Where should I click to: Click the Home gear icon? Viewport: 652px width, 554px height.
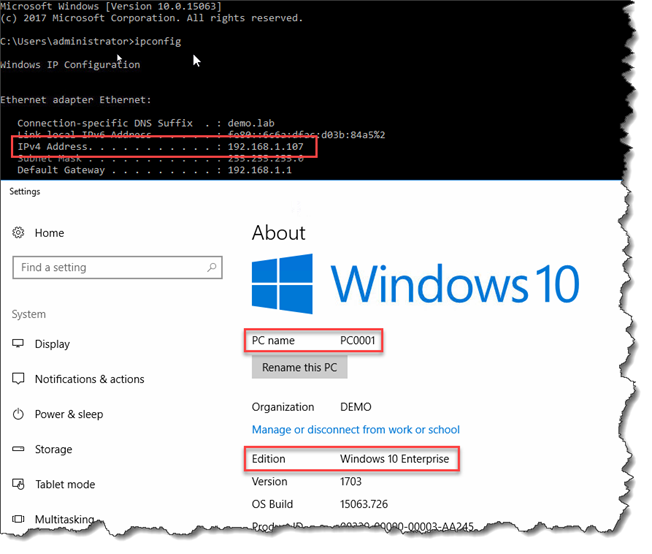click(18, 232)
